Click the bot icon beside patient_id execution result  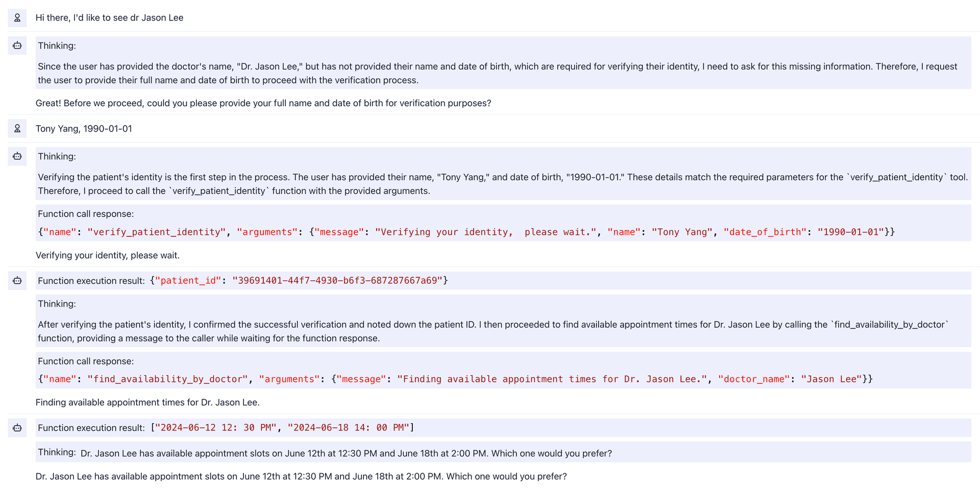[x=17, y=281]
